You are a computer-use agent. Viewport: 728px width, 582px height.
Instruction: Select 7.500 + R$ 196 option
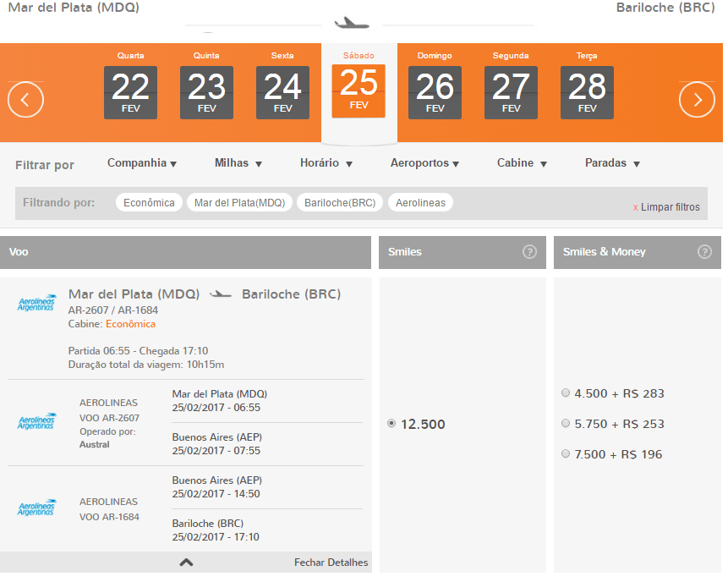(566, 453)
